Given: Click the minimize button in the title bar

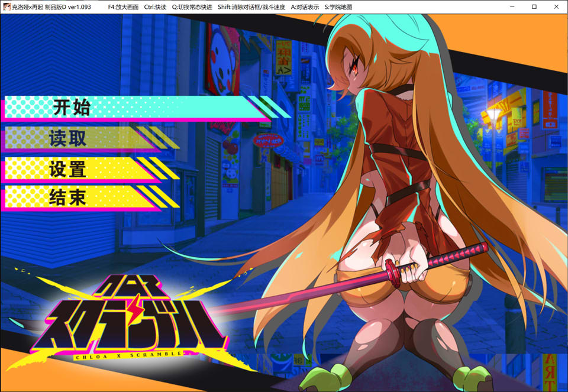Looking at the screenshot, I should click(x=512, y=7).
